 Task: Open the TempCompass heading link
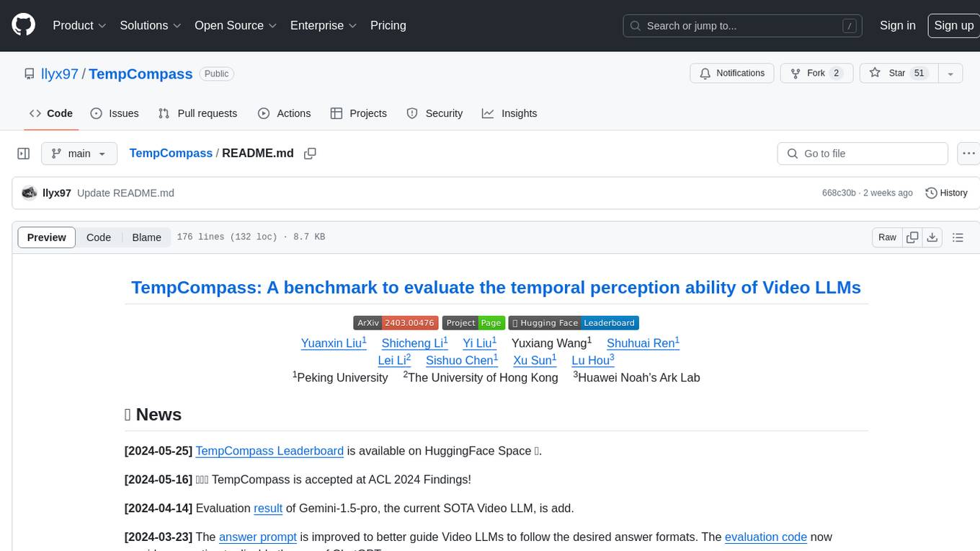coord(496,287)
